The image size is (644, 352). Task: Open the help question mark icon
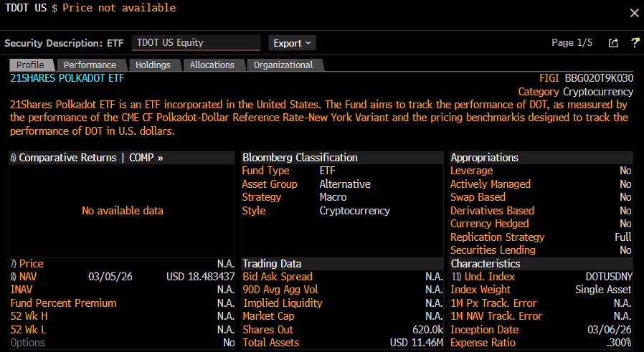(x=635, y=43)
